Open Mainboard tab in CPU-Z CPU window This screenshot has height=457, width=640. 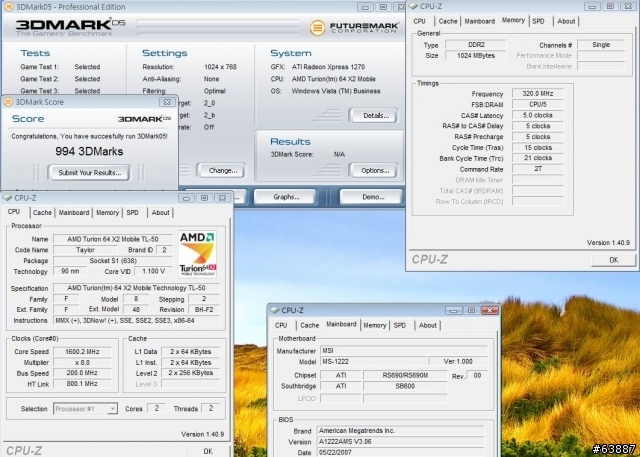74,213
